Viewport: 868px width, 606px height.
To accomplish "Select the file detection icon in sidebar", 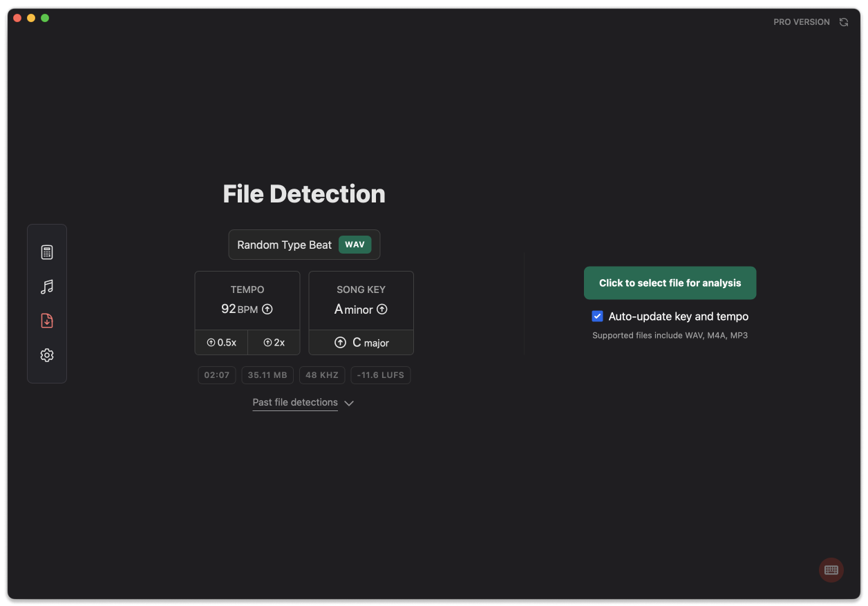I will (47, 321).
